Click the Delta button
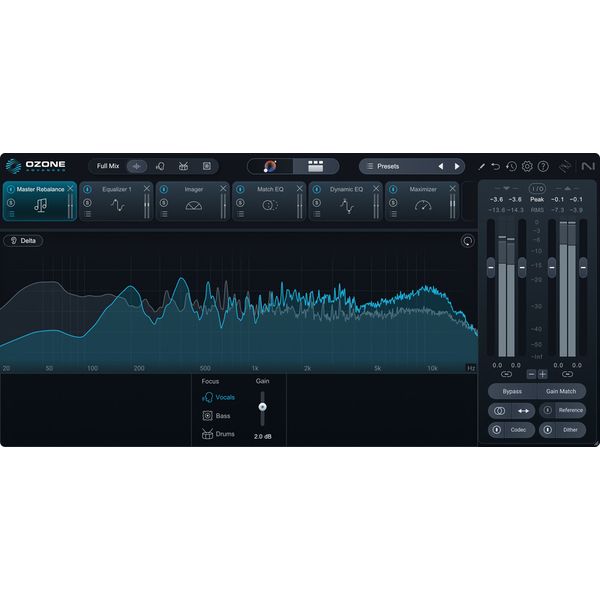The image size is (600, 600). click(x=23, y=241)
